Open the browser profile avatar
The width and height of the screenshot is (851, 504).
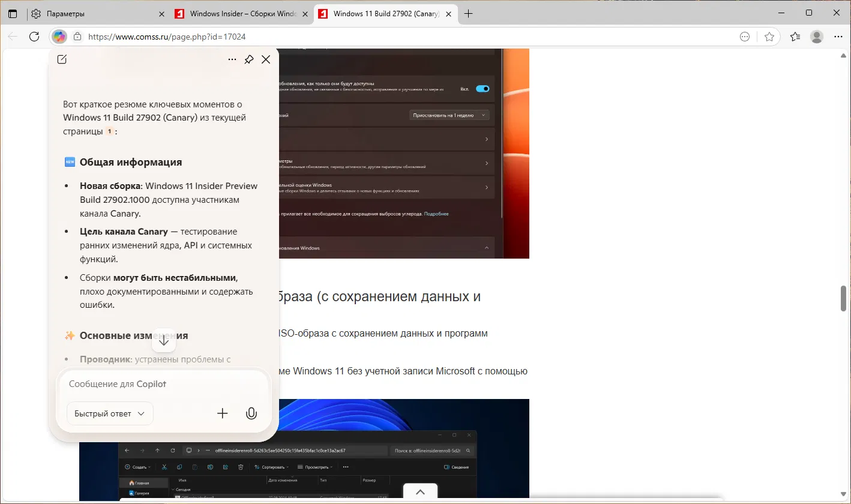click(x=817, y=37)
